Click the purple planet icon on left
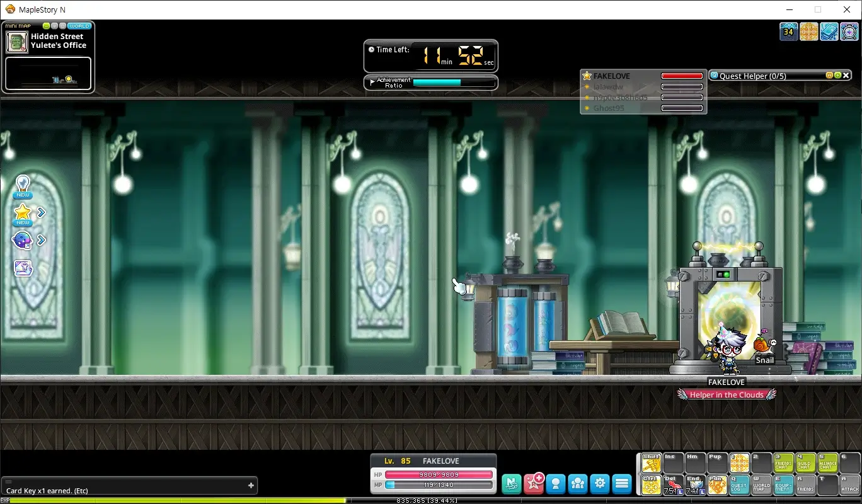 23,240
